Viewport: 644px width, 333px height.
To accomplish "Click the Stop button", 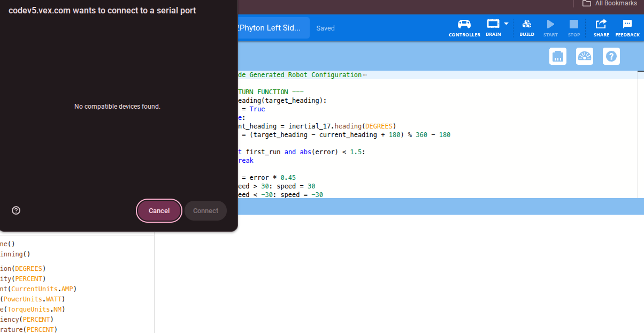I will point(574,28).
